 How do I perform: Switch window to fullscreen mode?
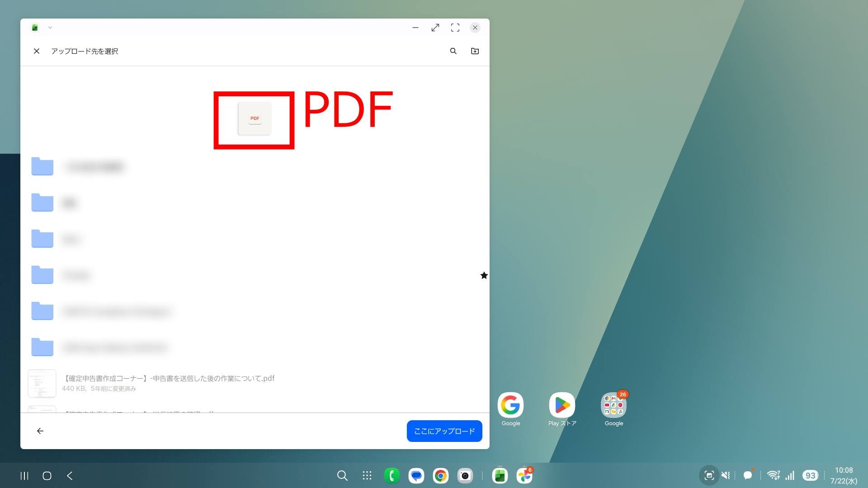click(455, 28)
